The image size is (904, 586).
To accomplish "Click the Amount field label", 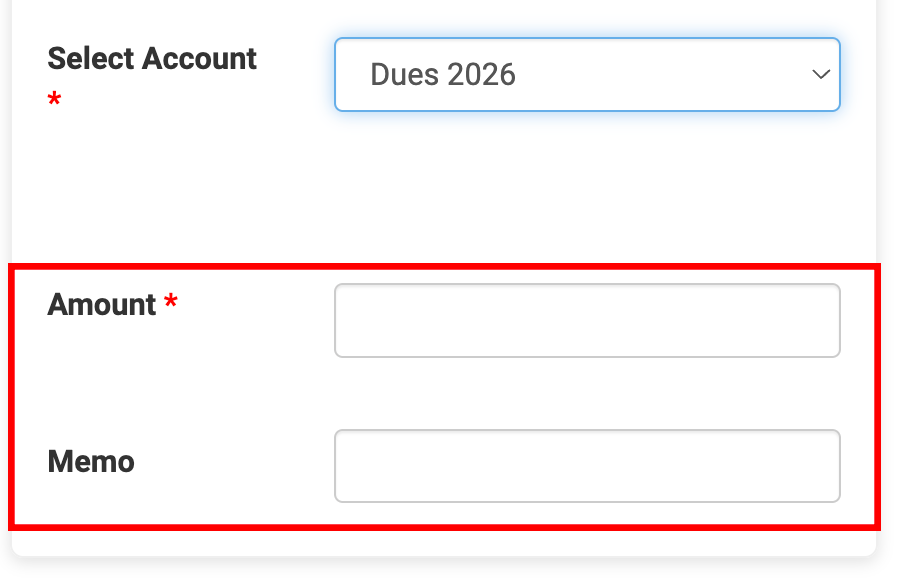I will coord(102,305).
